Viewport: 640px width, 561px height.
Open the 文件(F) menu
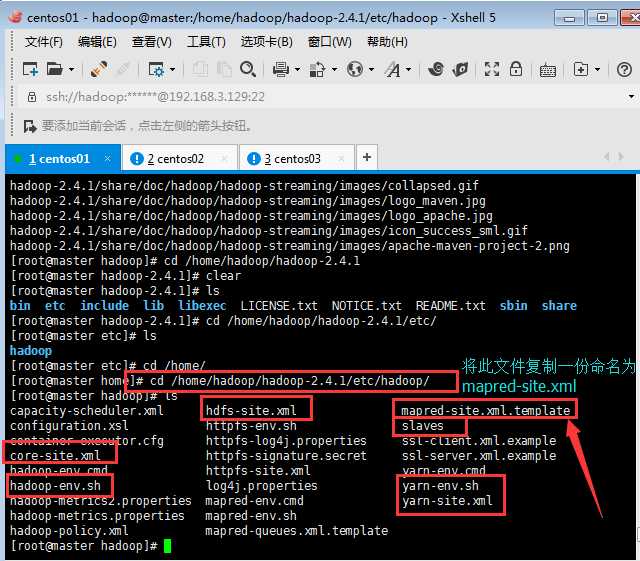pos(44,42)
